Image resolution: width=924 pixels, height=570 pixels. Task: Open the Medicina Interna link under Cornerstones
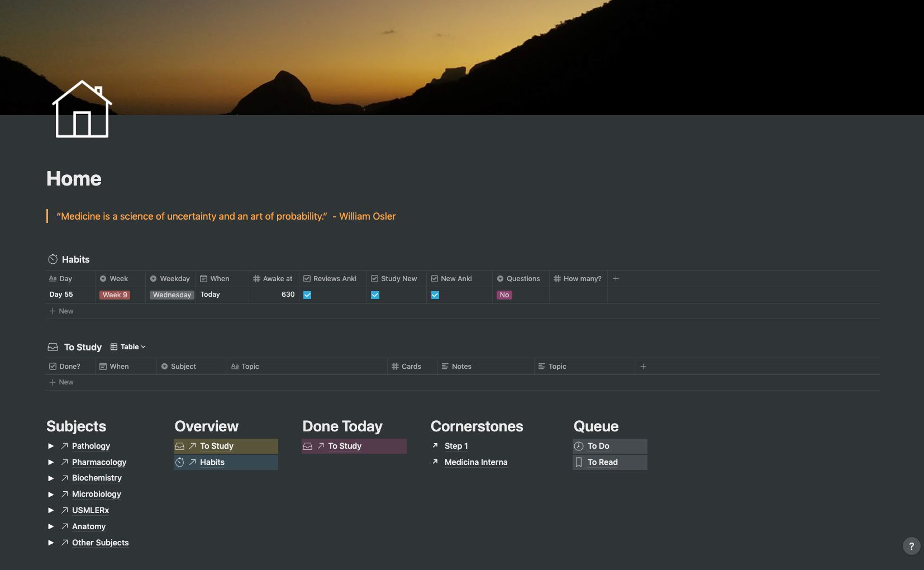[x=475, y=462]
